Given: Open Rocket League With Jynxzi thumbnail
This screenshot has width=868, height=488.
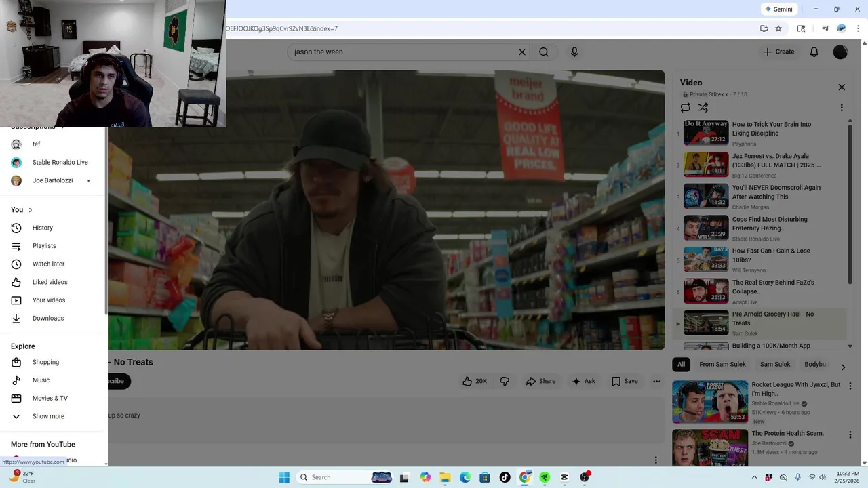Looking at the screenshot, I should [x=710, y=401].
